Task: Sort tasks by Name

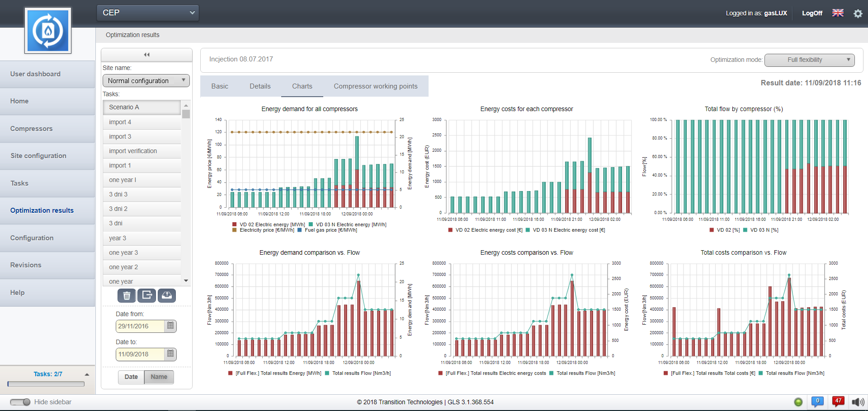Action: [x=159, y=377]
